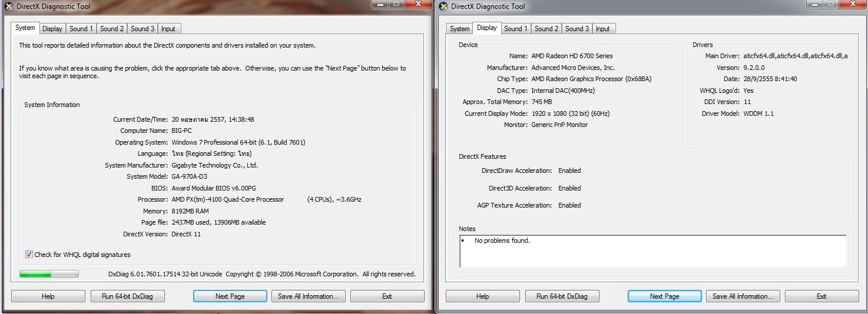This screenshot has width=868, height=314.
Task: Open Input tab in right window
Action: (x=603, y=29)
